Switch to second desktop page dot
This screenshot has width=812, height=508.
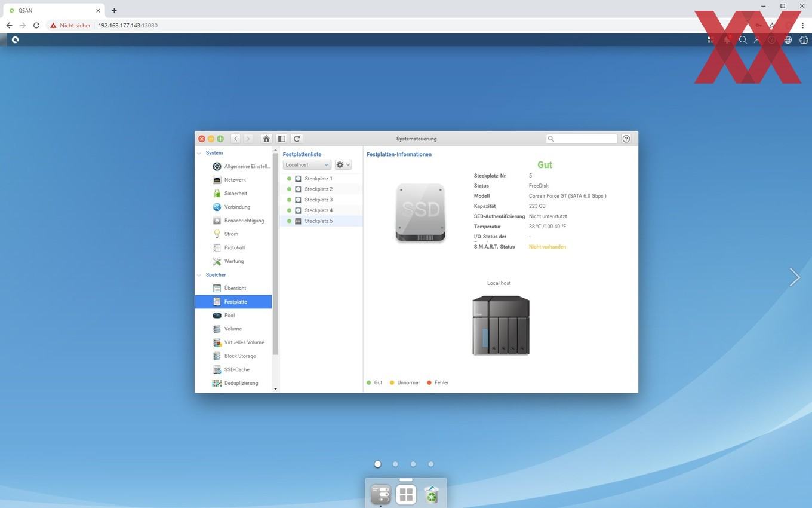[x=395, y=464]
